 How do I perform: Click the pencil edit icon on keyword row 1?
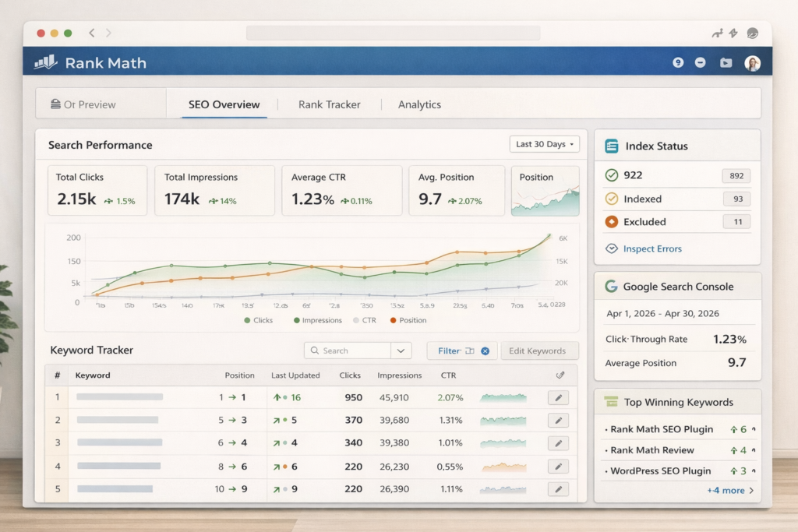pos(558,397)
